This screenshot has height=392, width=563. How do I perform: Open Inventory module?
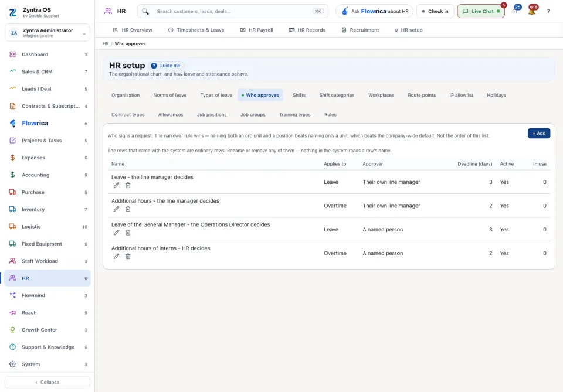[x=48, y=209]
